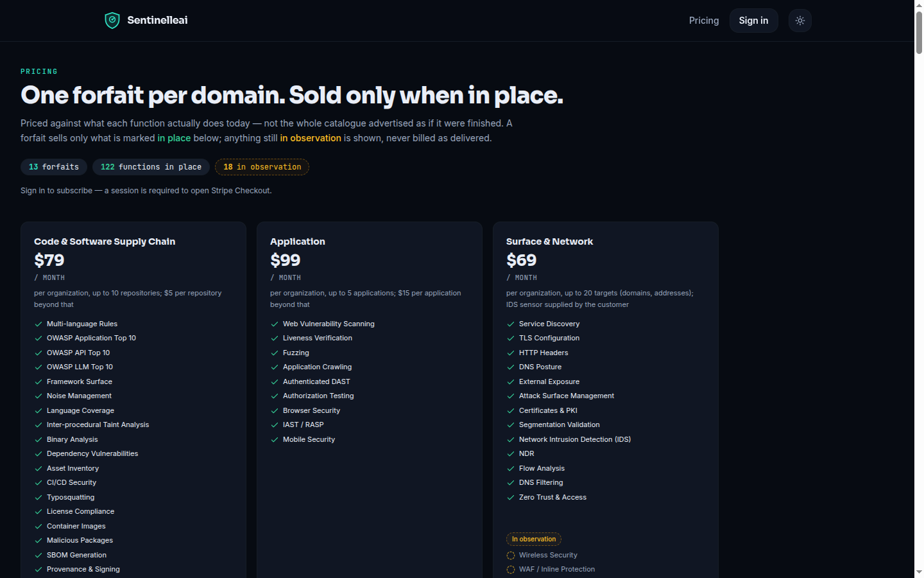
Task: Select the "122 functions in place" badge
Action: pyautogui.click(x=151, y=167)
